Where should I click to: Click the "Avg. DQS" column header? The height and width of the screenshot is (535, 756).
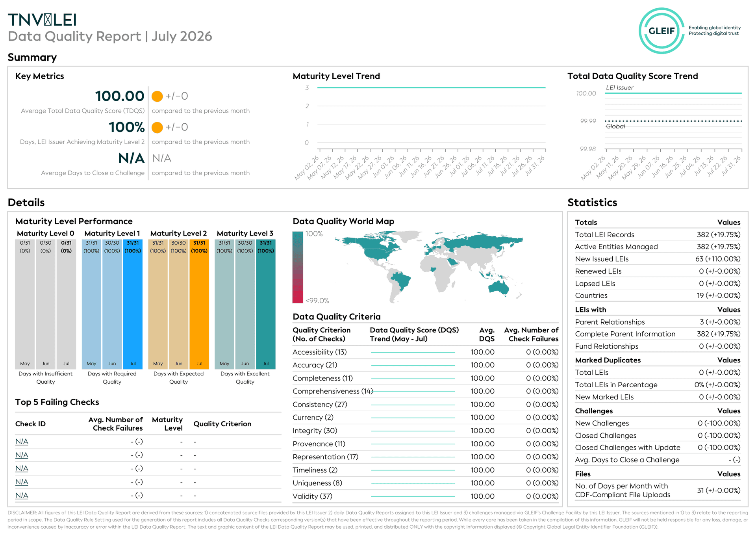487,334
